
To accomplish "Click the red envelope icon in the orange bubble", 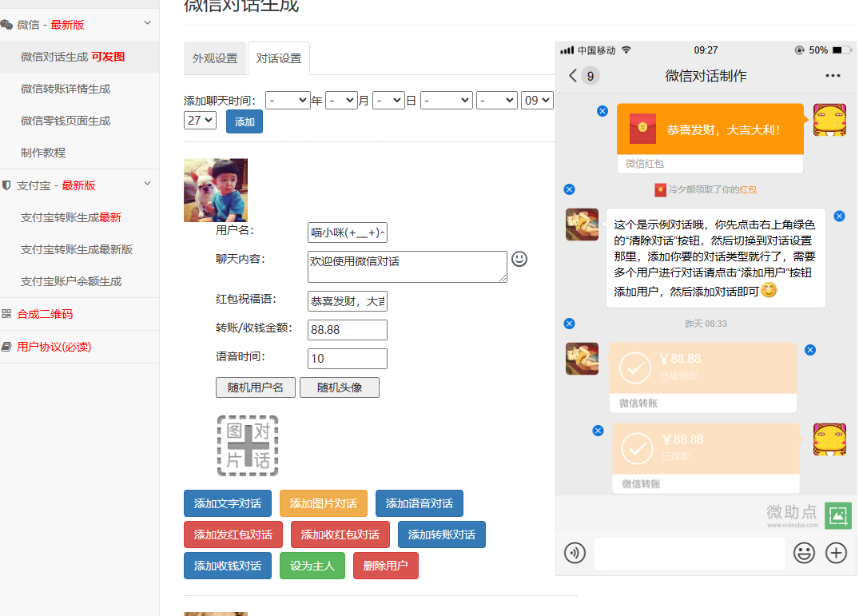I will (x=642, y=129).
